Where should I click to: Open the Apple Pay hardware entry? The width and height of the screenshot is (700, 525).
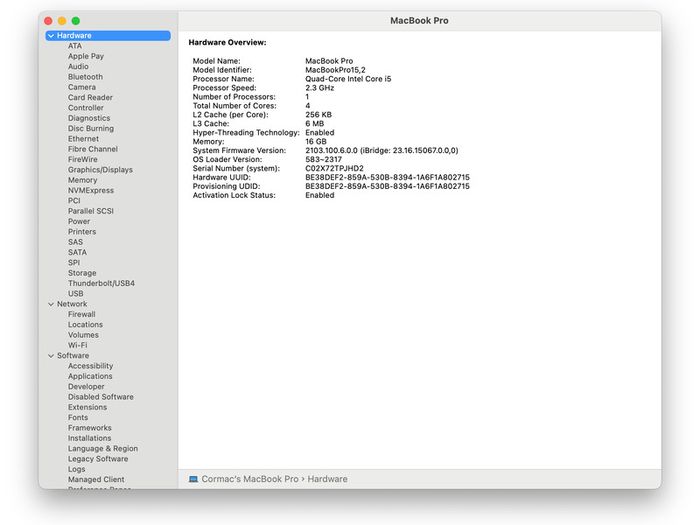pos(86,56)
